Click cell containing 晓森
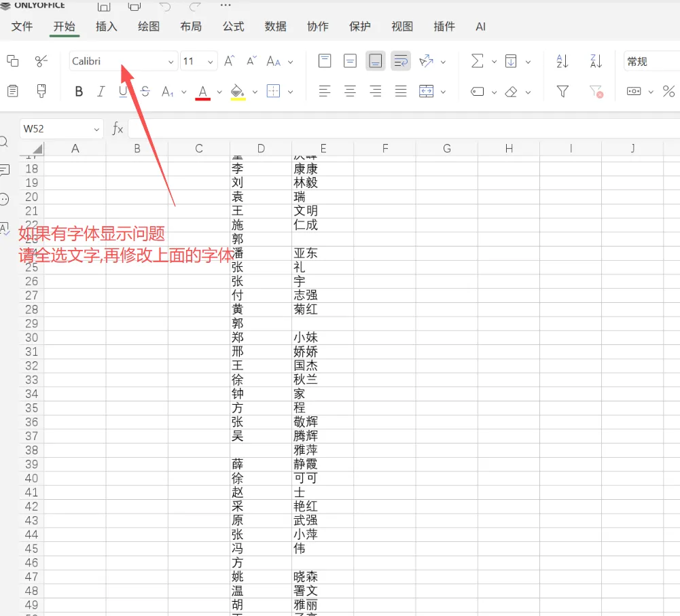 point(323,577)
